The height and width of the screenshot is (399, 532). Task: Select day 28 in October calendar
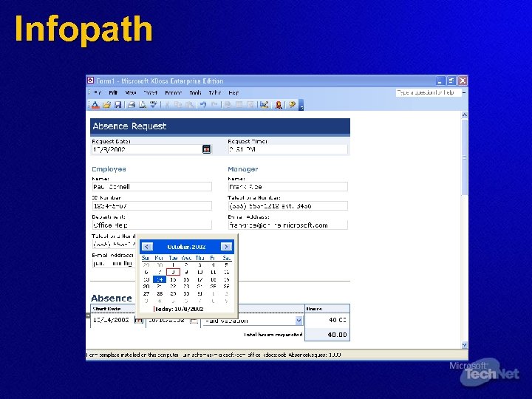[x=160, y=294]
